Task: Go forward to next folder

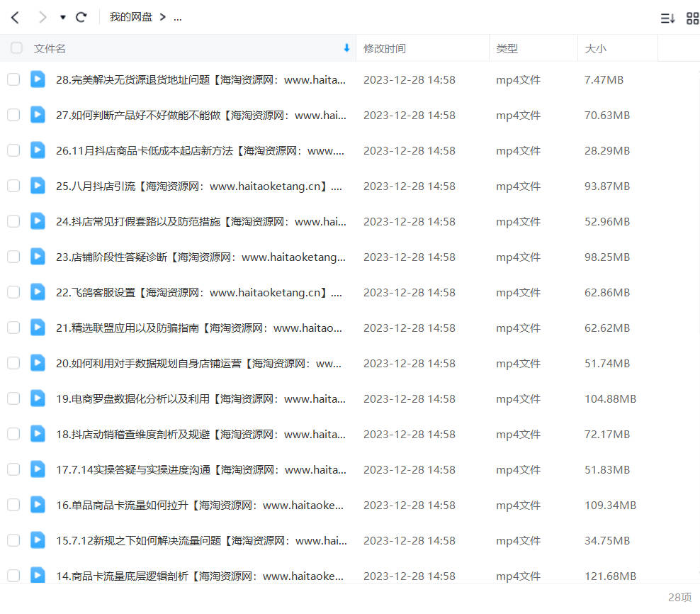Action: point(42,18)
